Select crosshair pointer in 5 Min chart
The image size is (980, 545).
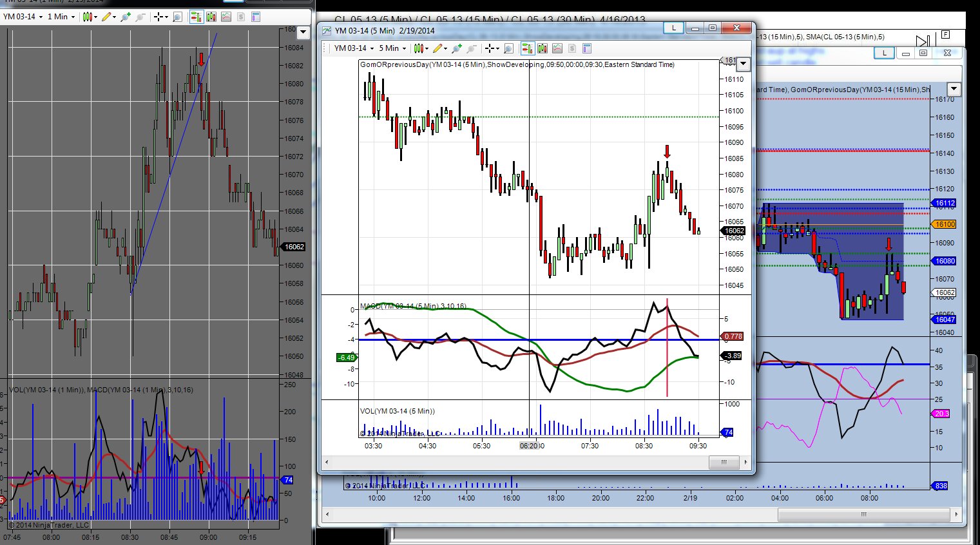pyautogui.click(x=489, y=48)
